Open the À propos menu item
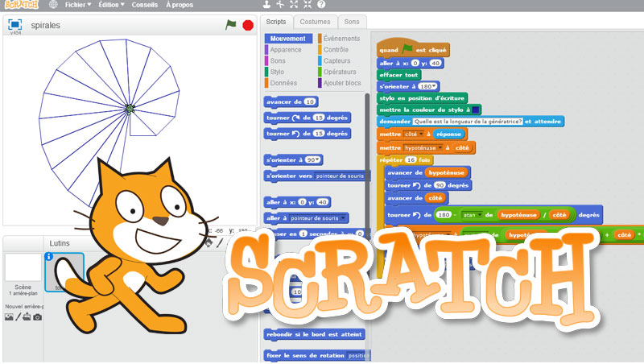The image size is (644, 364). click(180, 5)
